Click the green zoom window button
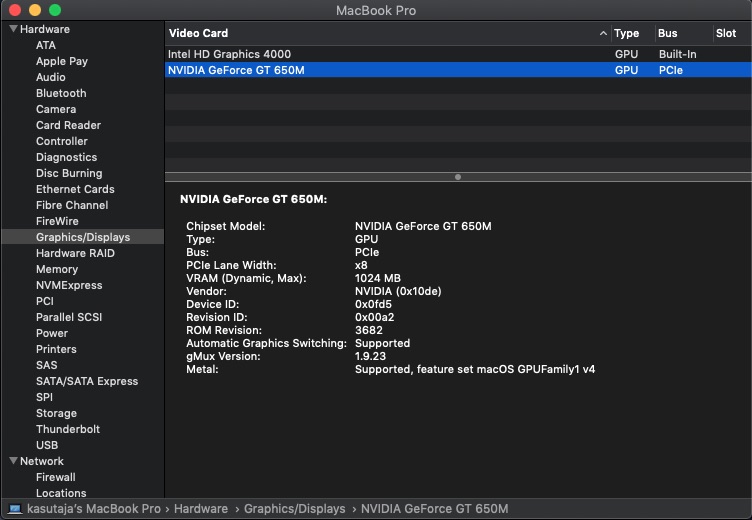Viewport: 752px width, 520px height. coord(55,10)
